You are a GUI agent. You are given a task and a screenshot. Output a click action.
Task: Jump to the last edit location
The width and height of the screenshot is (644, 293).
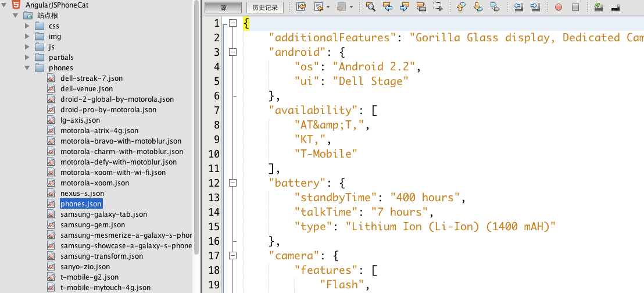click(x=301, y=7)
